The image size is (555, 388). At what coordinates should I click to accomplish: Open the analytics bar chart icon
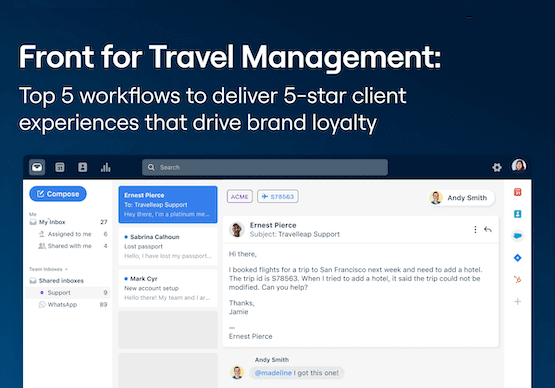(x=105, y=167)
